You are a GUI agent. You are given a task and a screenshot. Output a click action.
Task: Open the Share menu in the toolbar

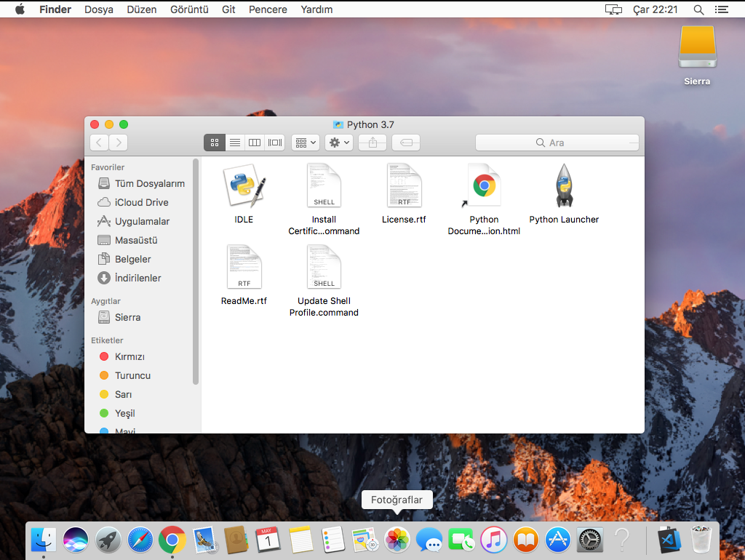coord(372,143)
